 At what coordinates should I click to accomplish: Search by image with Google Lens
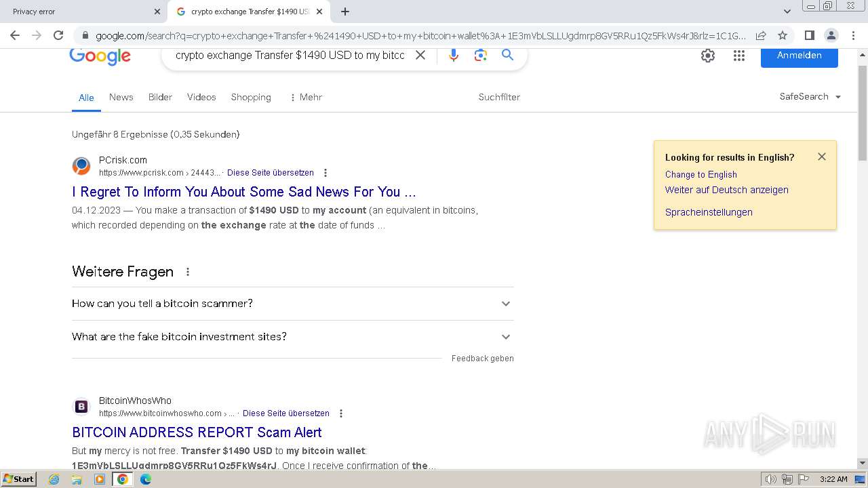(x=481, y=55)
